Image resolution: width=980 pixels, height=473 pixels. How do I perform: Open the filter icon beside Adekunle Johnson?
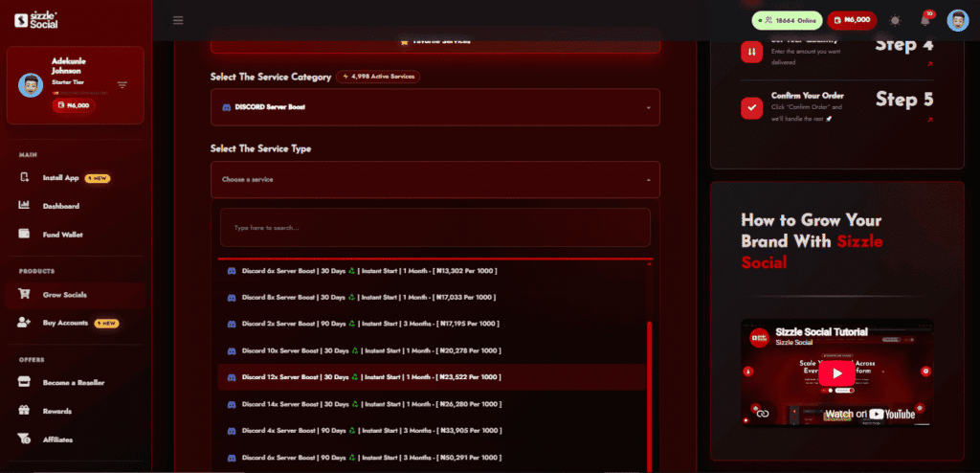point(122,85)
